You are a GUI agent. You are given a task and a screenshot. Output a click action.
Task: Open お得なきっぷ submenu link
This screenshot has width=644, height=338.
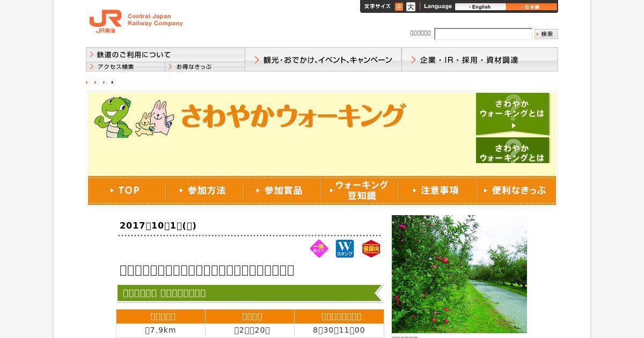pyautogui.click(x=205, y=67)
